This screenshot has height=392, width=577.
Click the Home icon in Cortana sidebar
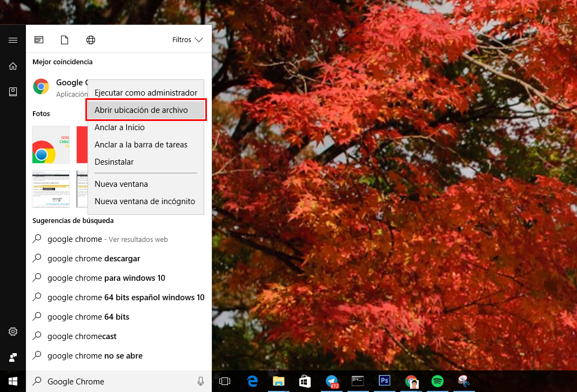tap(13, 65)
